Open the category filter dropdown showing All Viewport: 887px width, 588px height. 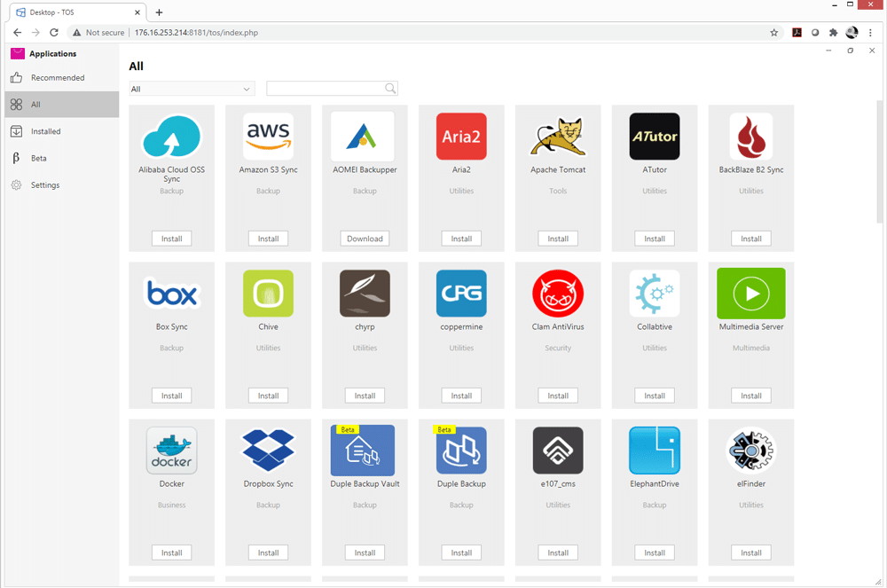(x=192, y=89)
